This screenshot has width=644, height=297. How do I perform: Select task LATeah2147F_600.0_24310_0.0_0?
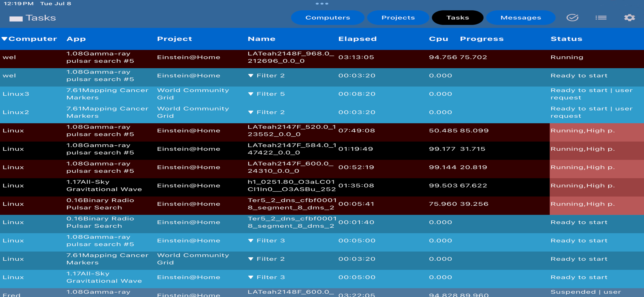click(290, 167)
